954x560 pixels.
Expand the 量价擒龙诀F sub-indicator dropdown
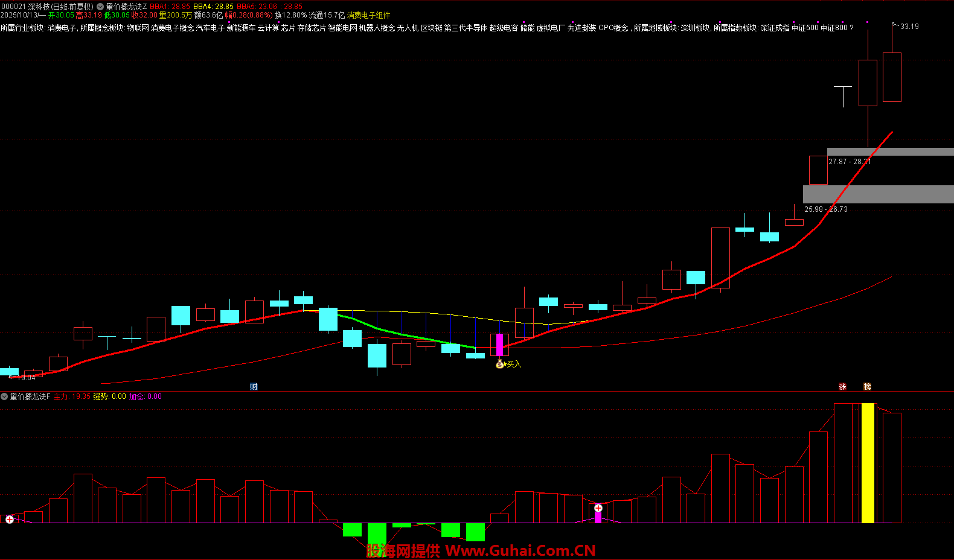pos(4,396)
